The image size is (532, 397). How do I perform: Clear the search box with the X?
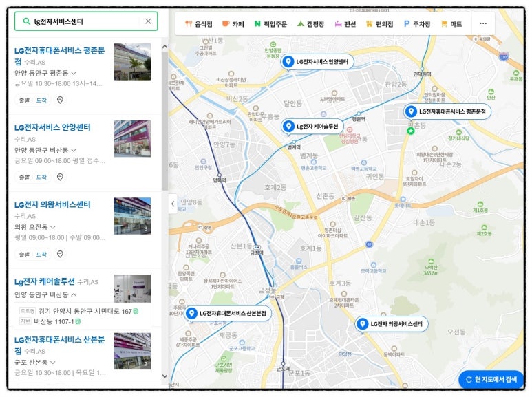tap(148, 21)
